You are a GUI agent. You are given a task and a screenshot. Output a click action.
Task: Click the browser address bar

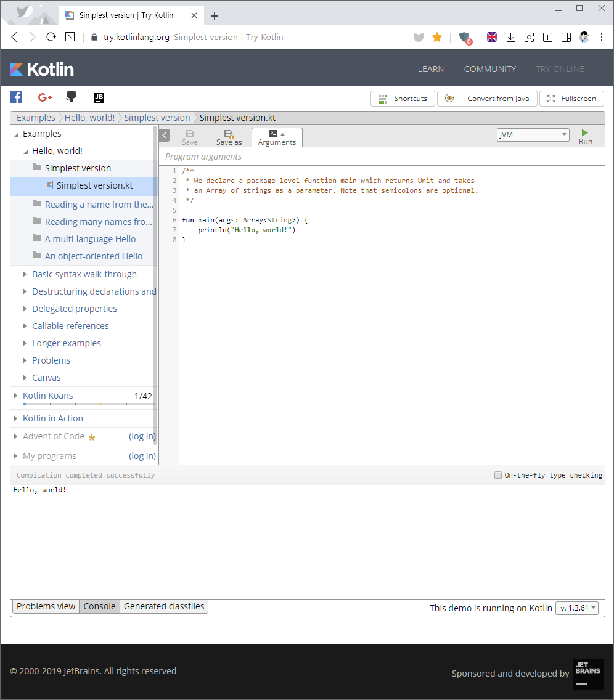coord(250,37)
